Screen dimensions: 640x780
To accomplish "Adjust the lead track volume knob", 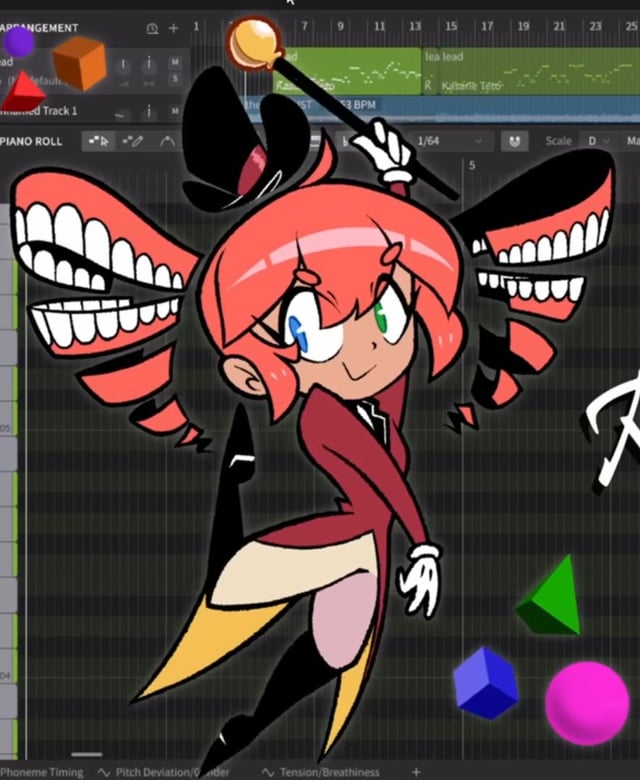I will tap(123, 65).
